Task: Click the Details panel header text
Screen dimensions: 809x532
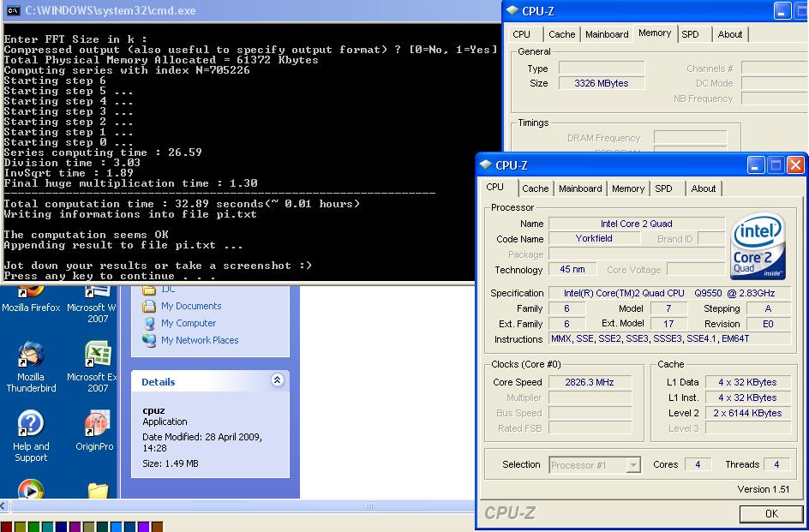Action: (x=158, y=382)
